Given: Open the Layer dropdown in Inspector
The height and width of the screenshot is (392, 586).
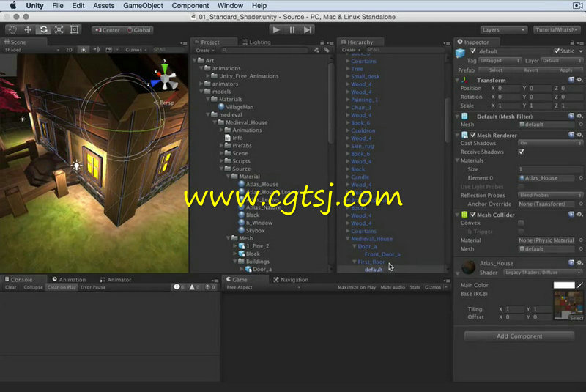Looking at the screenshot, I should tap(562, 61).
